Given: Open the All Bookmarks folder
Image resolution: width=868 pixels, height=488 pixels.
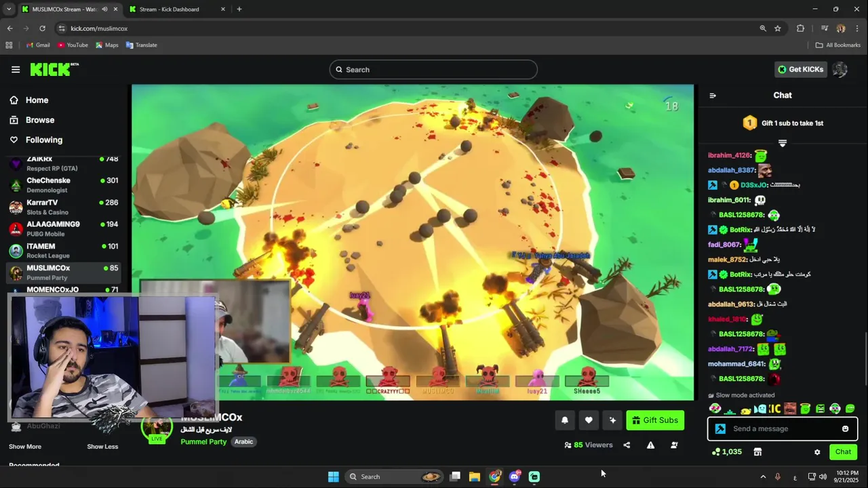Looking at the screenshot, I should [837, 45].
